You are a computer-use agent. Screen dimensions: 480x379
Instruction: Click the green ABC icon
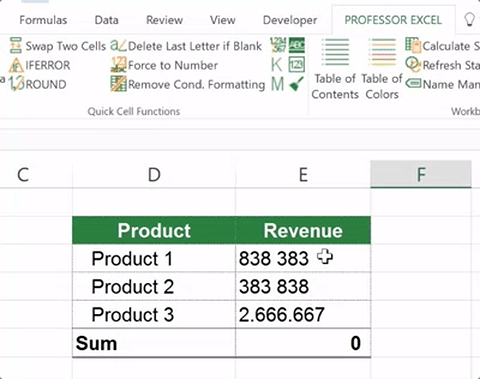[297, 45]
